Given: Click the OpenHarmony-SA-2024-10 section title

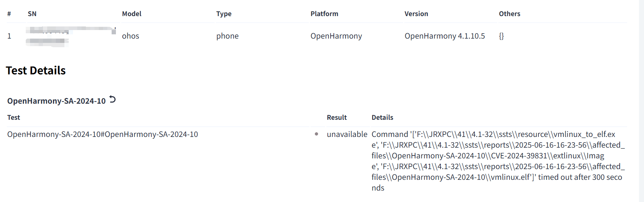Looking at the screenshot, I should [57, 101].
